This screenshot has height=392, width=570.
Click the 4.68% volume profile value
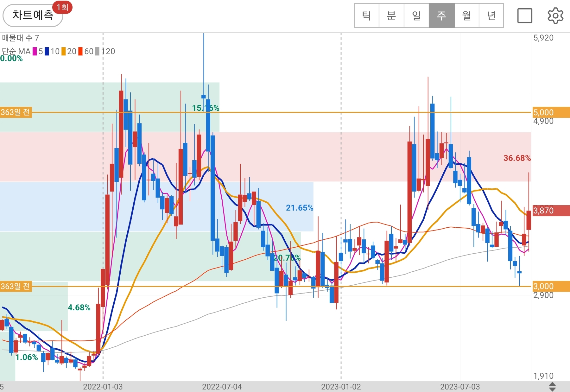(79, 307)
